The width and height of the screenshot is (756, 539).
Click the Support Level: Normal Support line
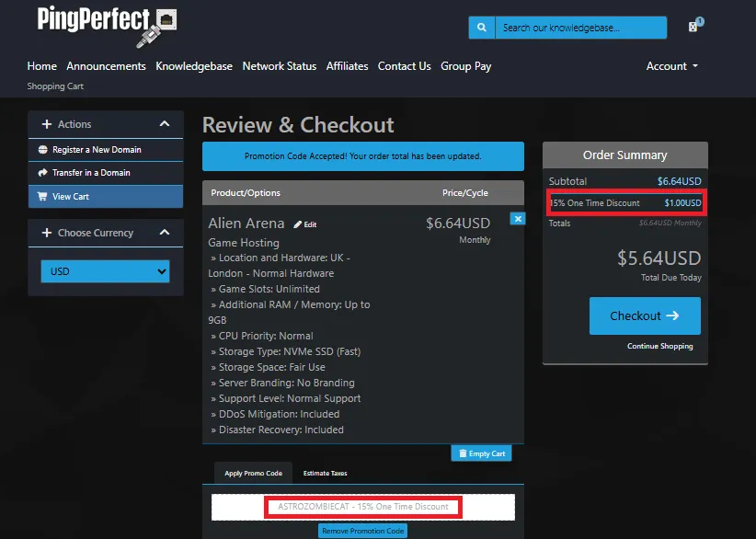tap(285, 398)
